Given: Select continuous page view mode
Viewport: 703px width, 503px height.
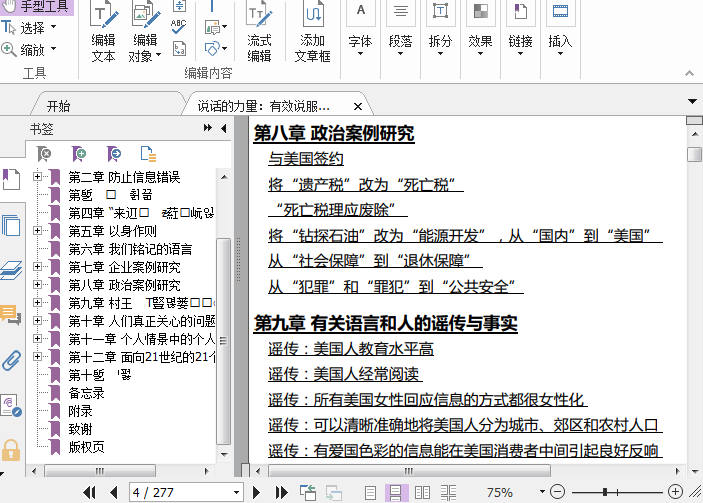Looking at the screenshot, I should pyautogui.click(x=396, y=493).
